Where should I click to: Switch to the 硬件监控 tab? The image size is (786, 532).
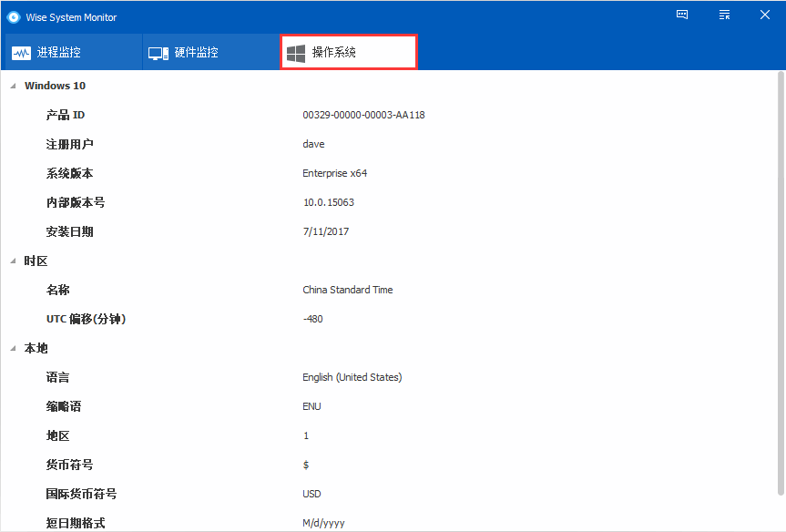click(211, 52)
